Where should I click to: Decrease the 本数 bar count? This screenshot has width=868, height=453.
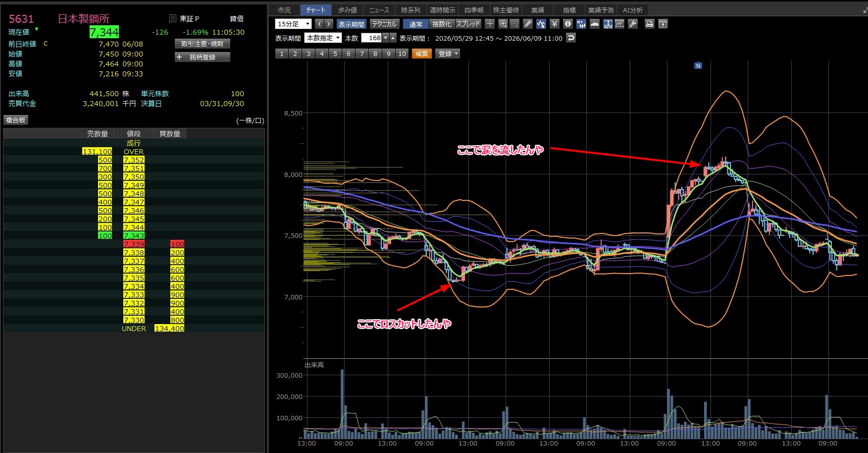386,38
